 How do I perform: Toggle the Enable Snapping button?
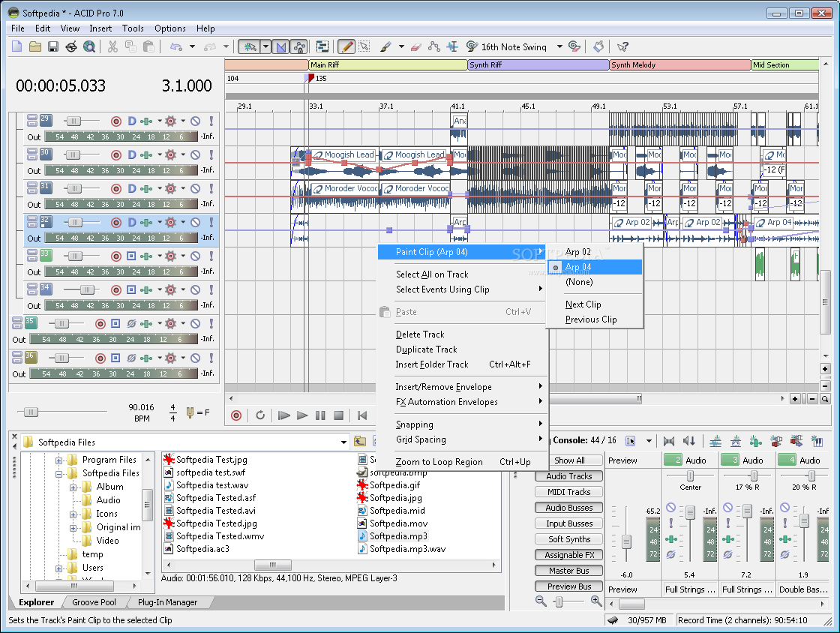pyautogui.click(x=281, y=46)
